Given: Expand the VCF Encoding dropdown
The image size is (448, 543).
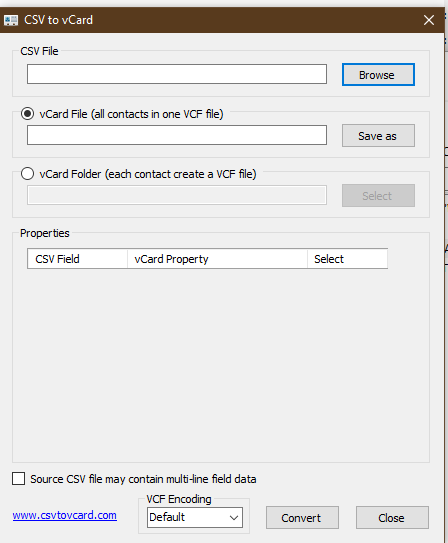Looking at the screenshot, I should (195, 517).
